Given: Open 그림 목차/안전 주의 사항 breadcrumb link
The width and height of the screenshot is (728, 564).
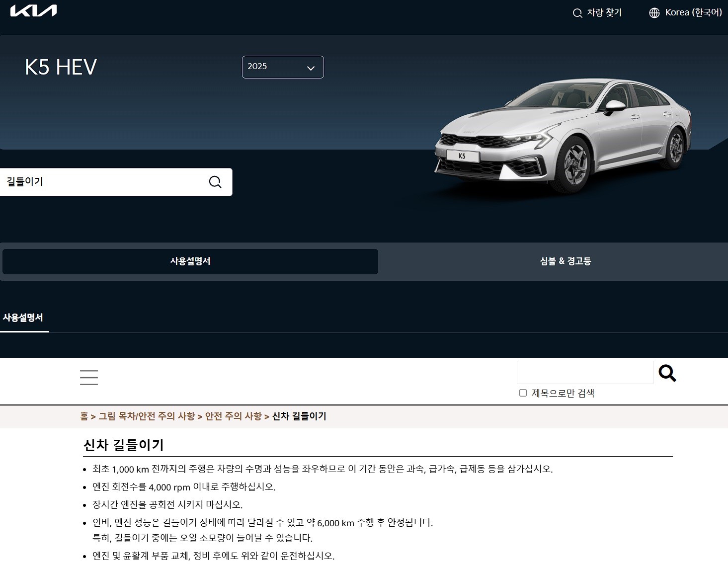Looking at the screenshot, I should pyautogui.click(x=147, y=416).
